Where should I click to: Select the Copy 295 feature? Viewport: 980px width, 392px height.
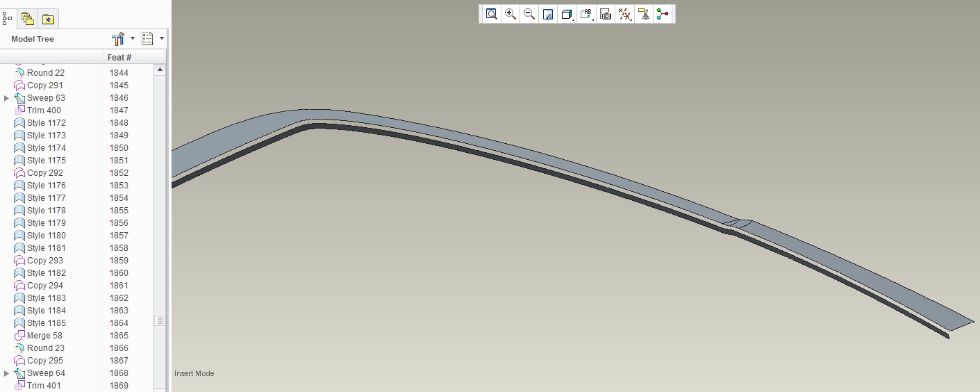[45, 361]
